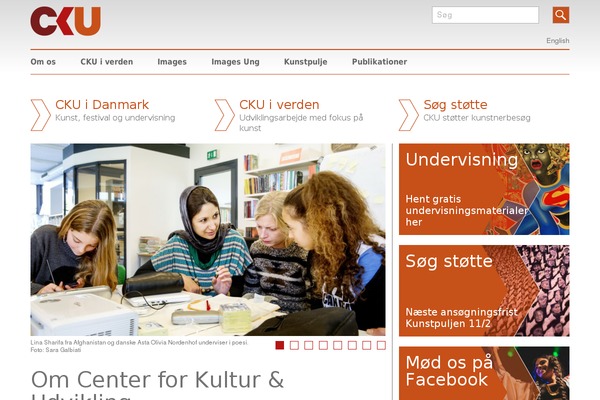Image resolution: width=600 pixels, height=400 pixels.
Task: Select the fourth slideshow indicator square
Action: point(323,345)
